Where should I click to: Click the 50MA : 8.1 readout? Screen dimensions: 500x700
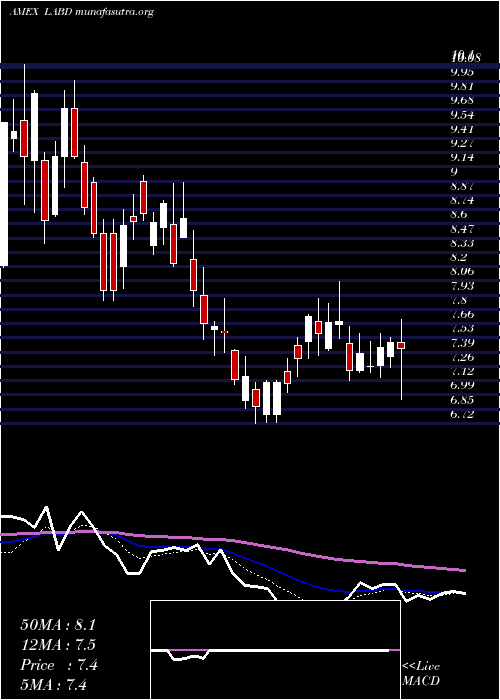[58, 625]
